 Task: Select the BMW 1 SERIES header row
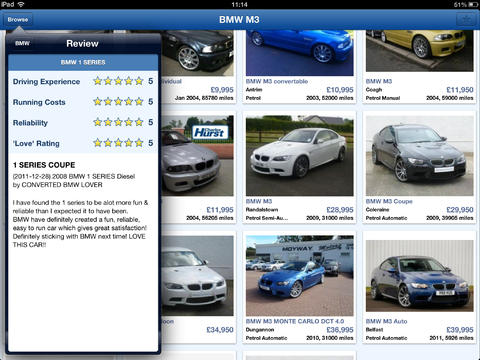(x=83, y=62)
